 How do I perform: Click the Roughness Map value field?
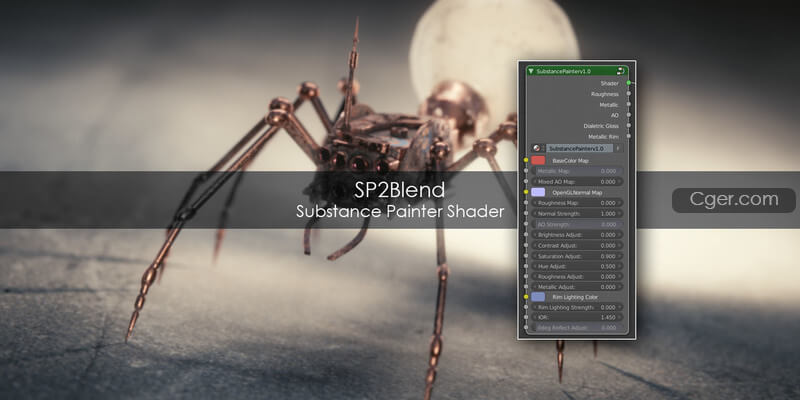[x=577, y=203]
